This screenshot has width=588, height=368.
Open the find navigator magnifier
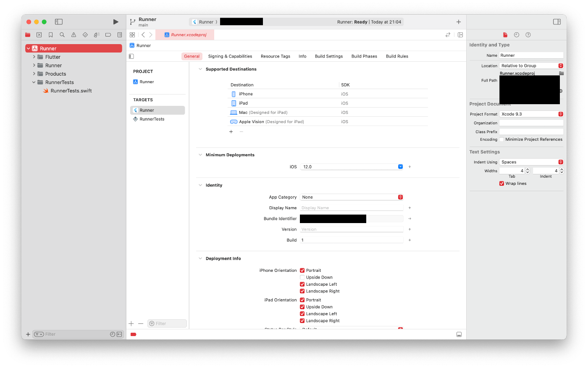tap(62, 35)
